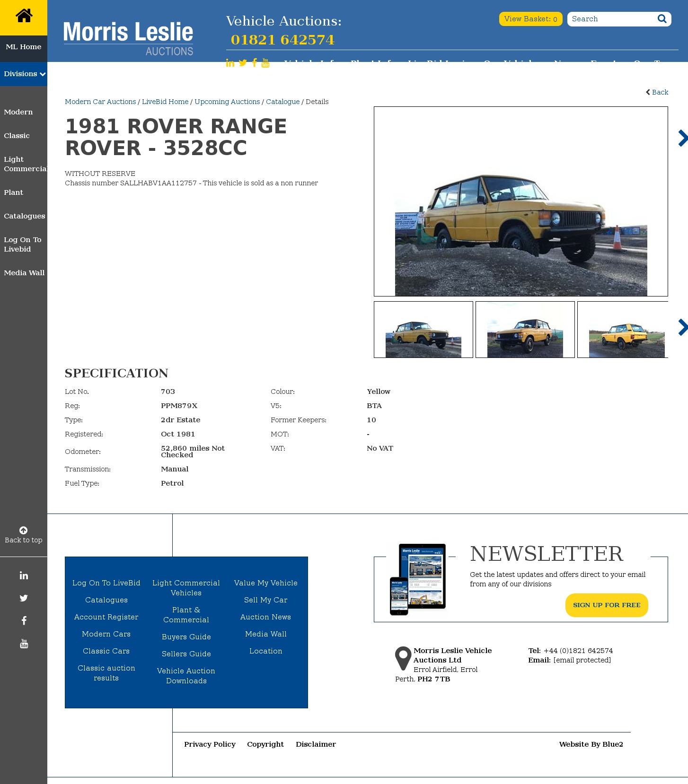Viewport: 688px width, 784px height.
Task: Open Light Commercial Vehicles footer link
Action: pyautogui.click(x=186, y=588)
